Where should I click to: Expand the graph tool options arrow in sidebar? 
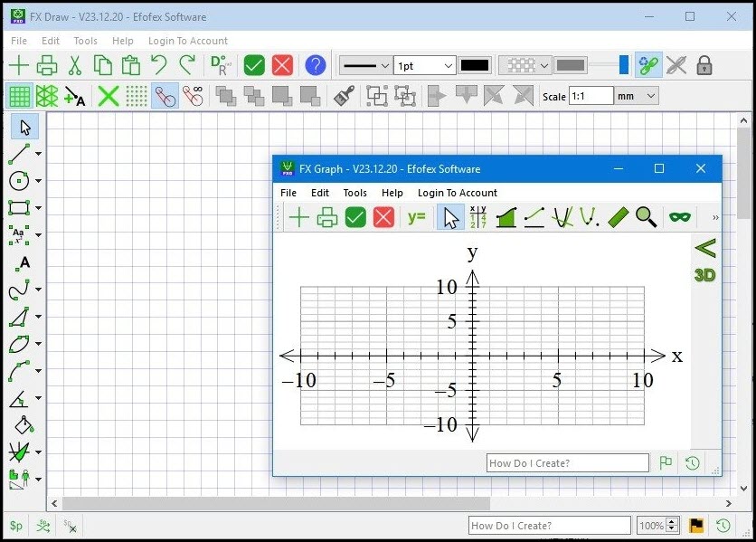click(38, 452)
